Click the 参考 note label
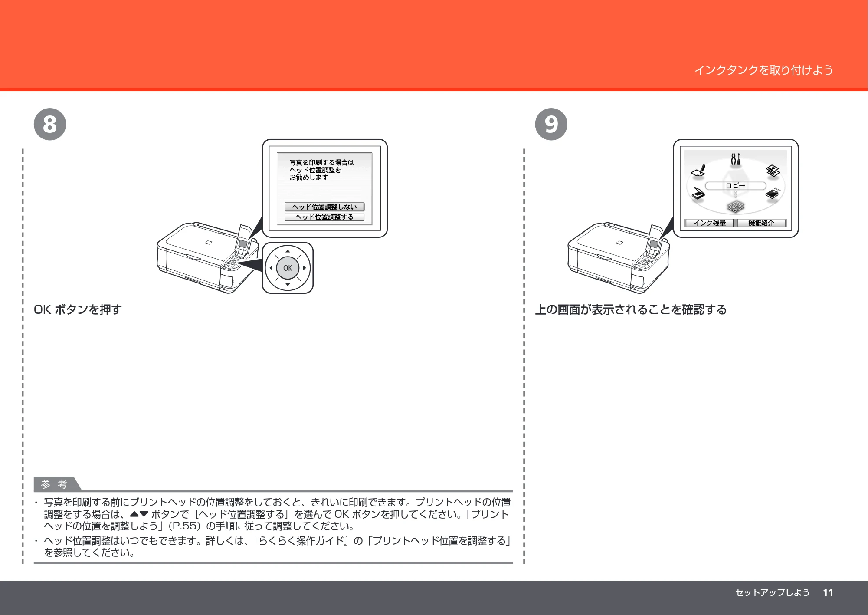 54,484
